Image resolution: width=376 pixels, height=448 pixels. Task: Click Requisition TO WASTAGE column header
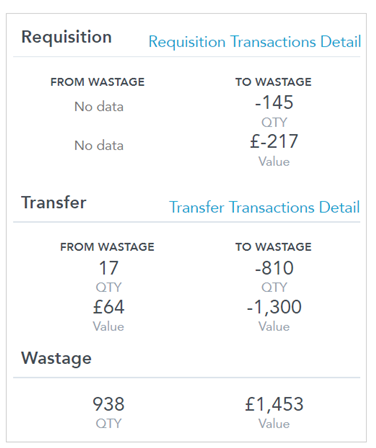coord(273,82)
